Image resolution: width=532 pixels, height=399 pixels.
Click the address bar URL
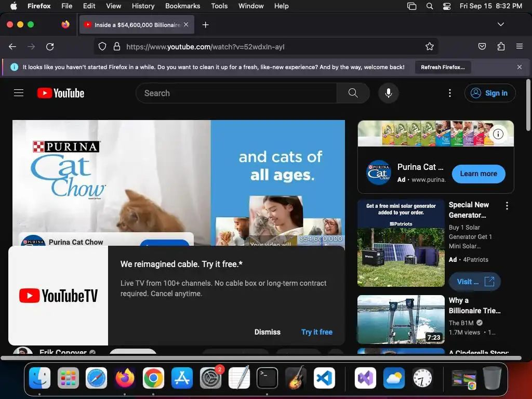(x=205, y=47)
